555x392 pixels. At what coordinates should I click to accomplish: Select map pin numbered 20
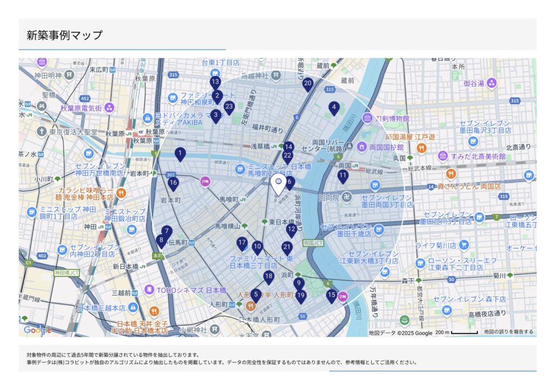(308, 83)
